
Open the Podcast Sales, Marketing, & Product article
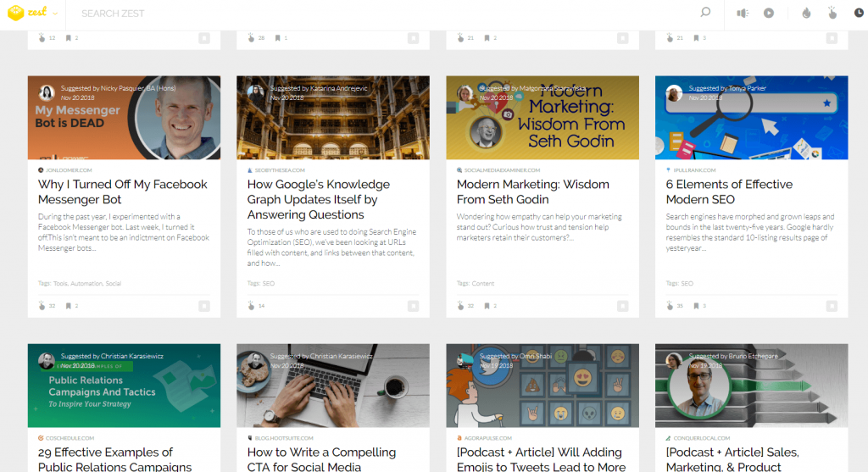[732, 458]
